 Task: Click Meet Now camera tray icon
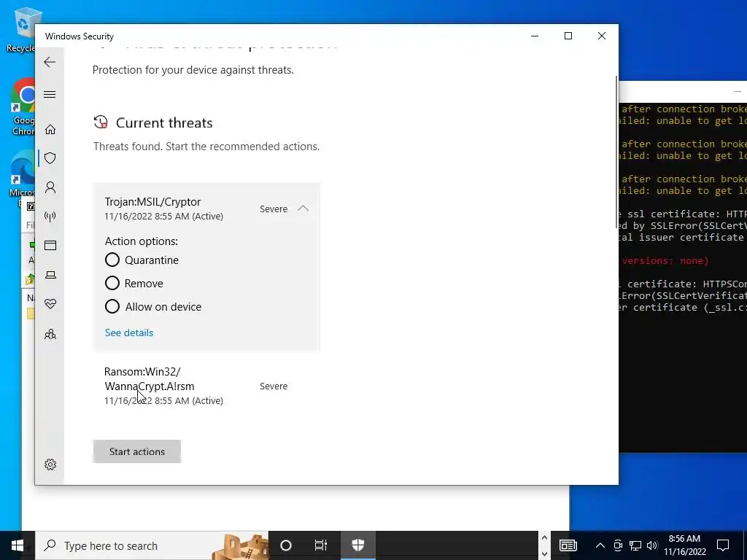[x=618, y=545]
